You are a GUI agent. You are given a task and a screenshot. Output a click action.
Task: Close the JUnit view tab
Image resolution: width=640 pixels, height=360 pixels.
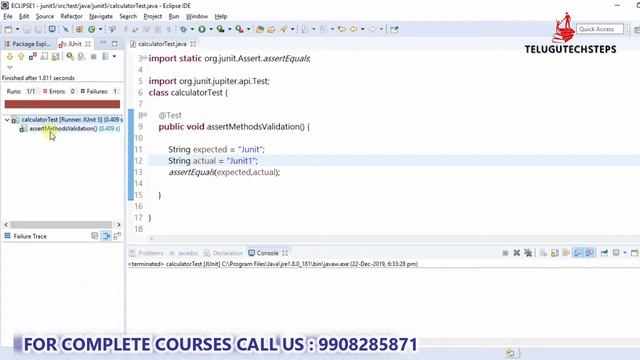[88, 44]
